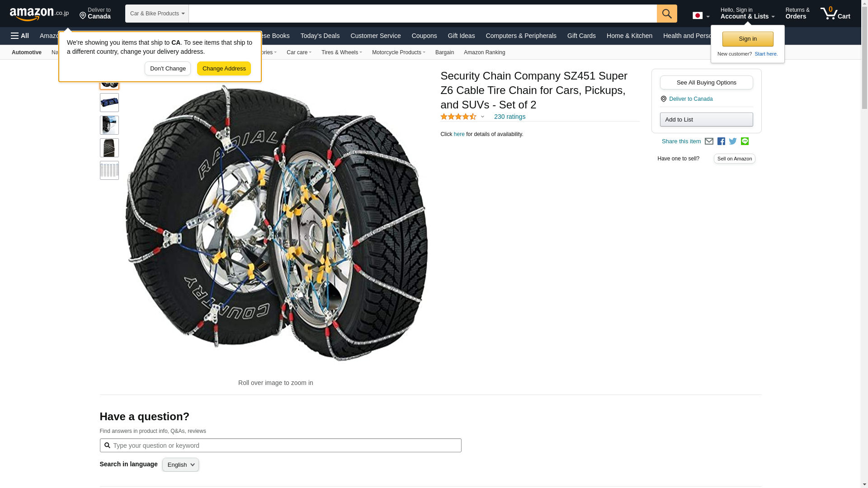Go to Today's Deals

coord(320,36)
